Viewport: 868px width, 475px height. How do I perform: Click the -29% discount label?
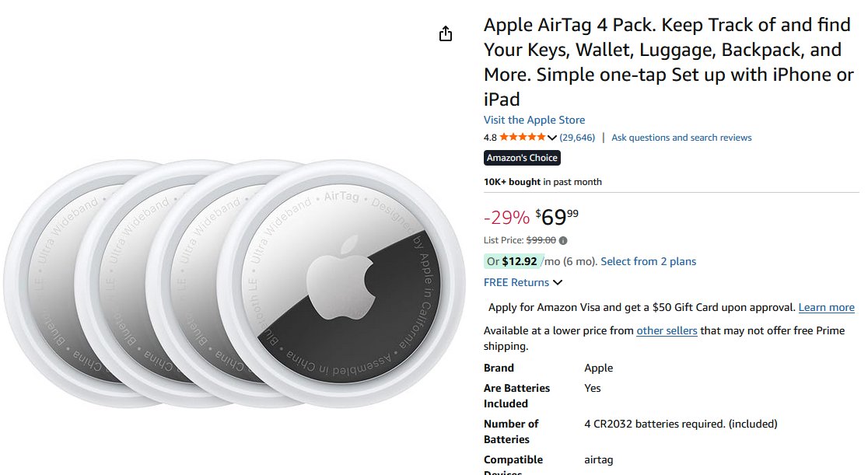[506, 218]
